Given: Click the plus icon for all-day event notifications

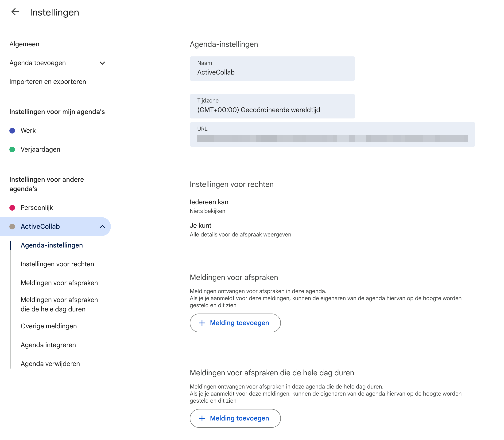Looking at the screenshot, I should pos(202,418).
